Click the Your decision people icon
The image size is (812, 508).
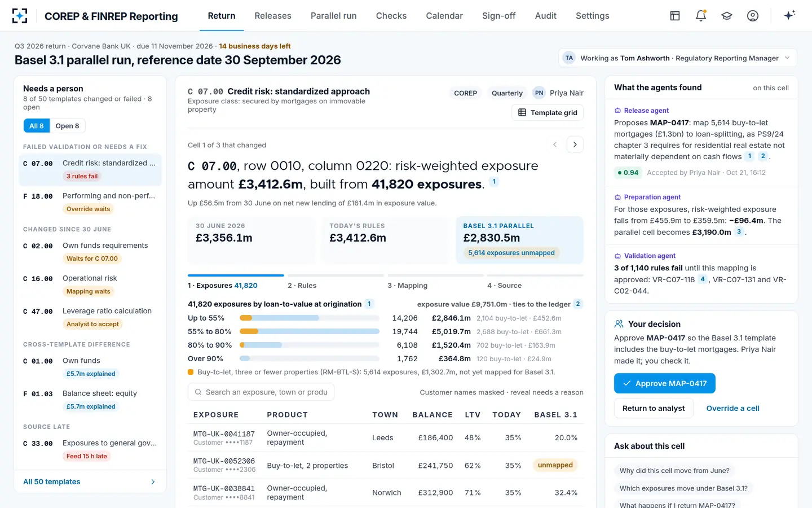[x=619, y=324]
